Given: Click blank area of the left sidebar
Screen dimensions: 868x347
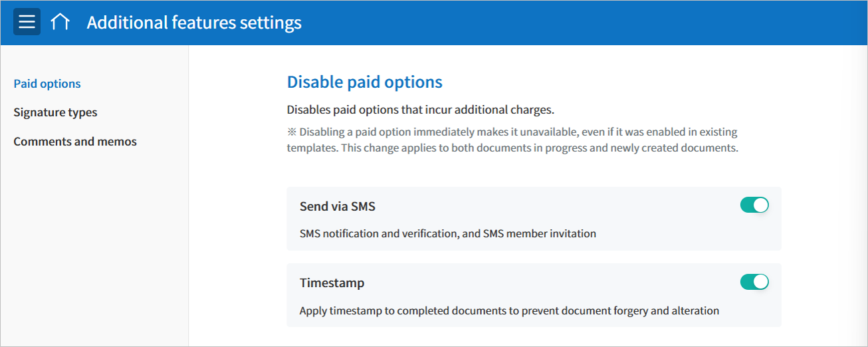Looking at the screenshot, I should tap(93, 253).
